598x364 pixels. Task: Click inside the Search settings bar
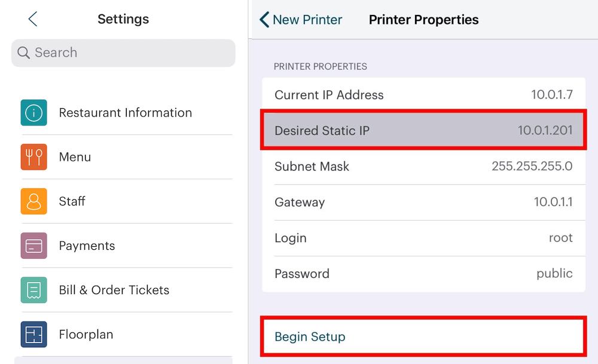tap(123, 53)
